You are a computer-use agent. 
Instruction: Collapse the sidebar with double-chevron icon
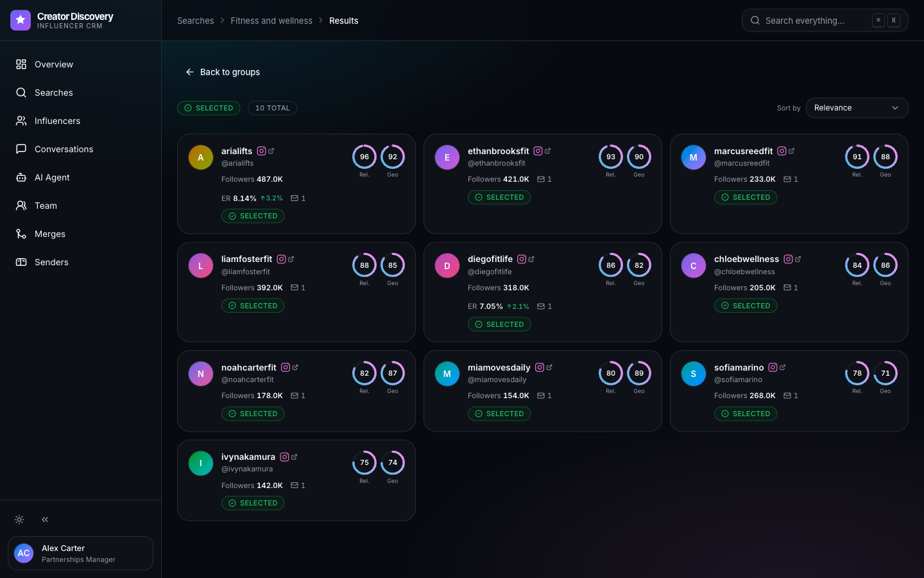45,520
